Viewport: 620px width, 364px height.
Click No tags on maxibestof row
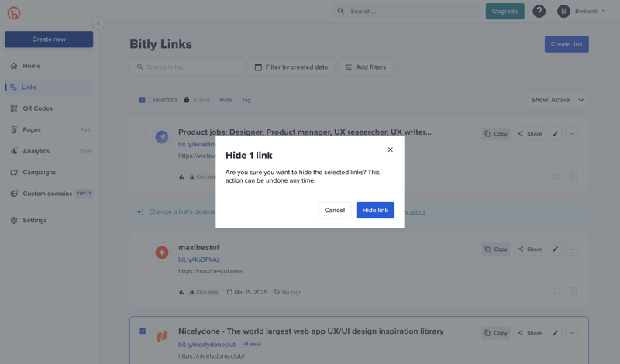(288, 293)
